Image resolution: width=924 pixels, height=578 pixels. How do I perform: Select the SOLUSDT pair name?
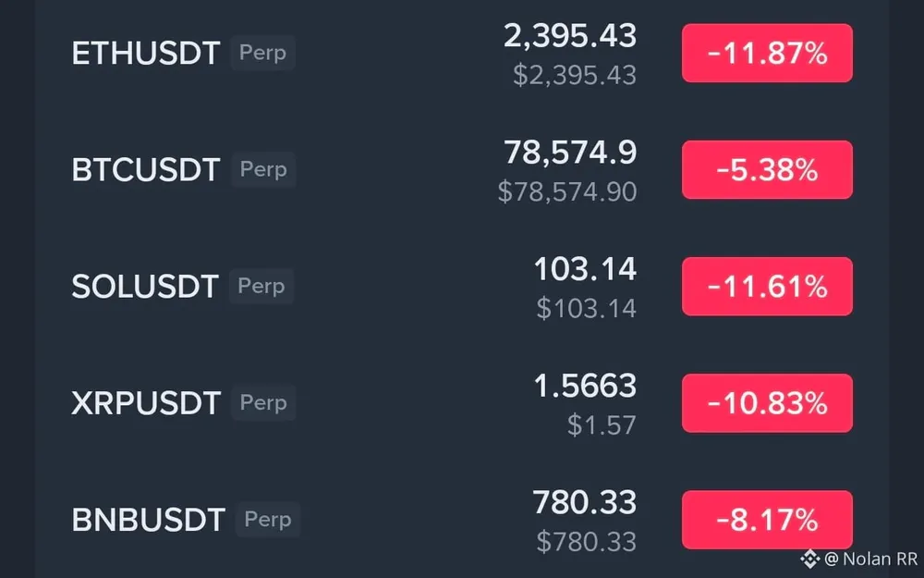[145, 287]
